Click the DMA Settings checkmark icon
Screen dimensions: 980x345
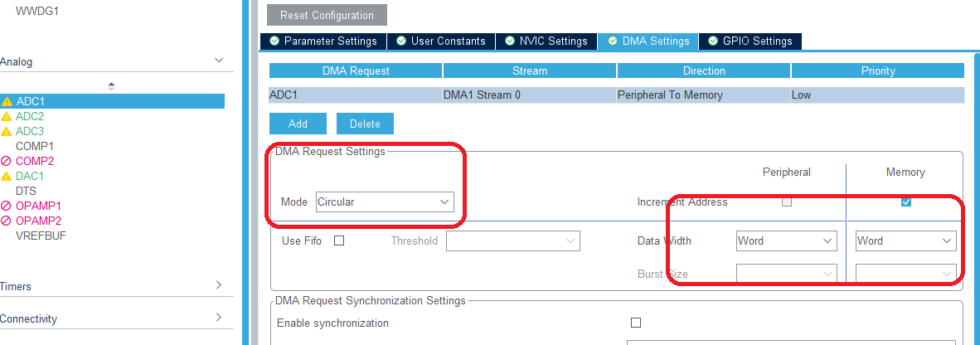pyautogui.click(x=612, y=41)
